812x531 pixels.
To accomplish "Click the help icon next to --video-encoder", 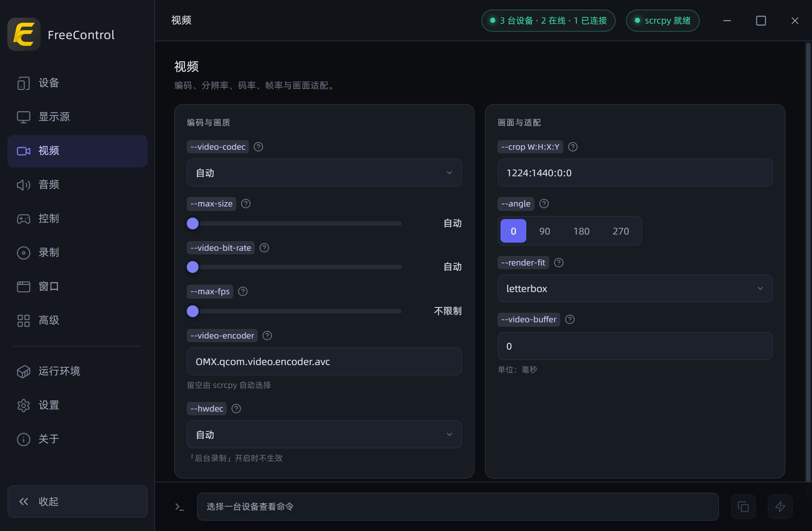I will coord(267,336).
